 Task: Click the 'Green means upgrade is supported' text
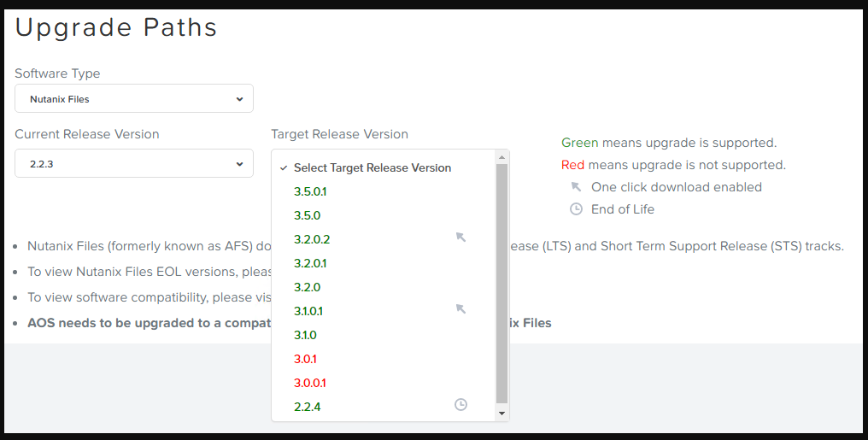669,143
